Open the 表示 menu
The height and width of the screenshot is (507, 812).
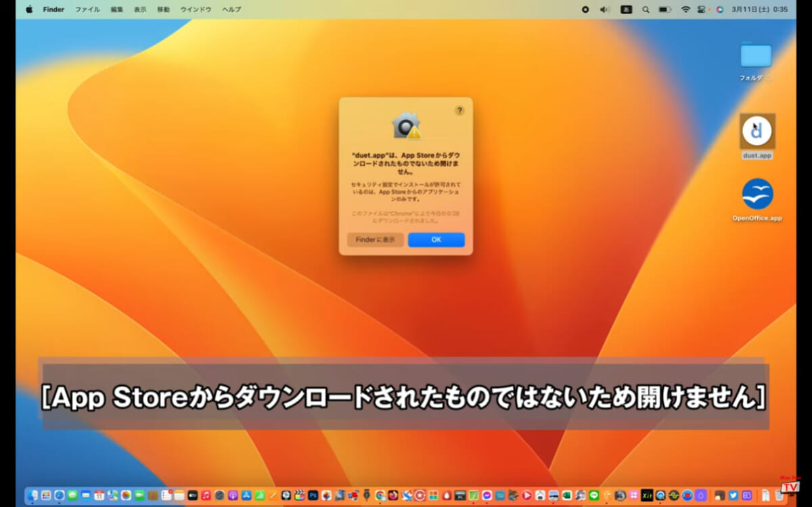(x=140, y=9)
